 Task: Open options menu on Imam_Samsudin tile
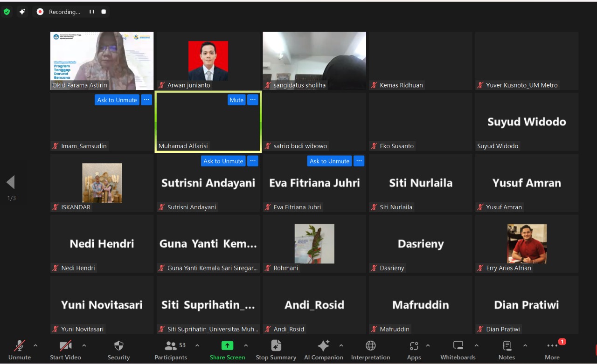[146, 100]
